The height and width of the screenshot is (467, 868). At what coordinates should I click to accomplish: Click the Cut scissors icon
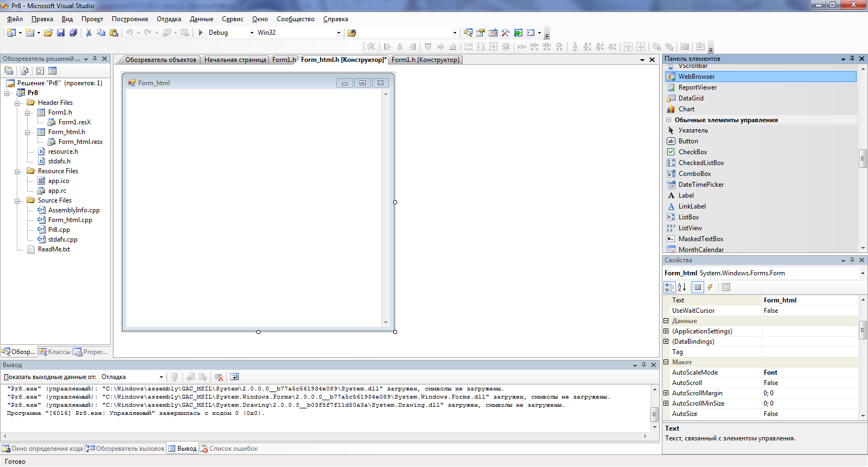[88, 33]
